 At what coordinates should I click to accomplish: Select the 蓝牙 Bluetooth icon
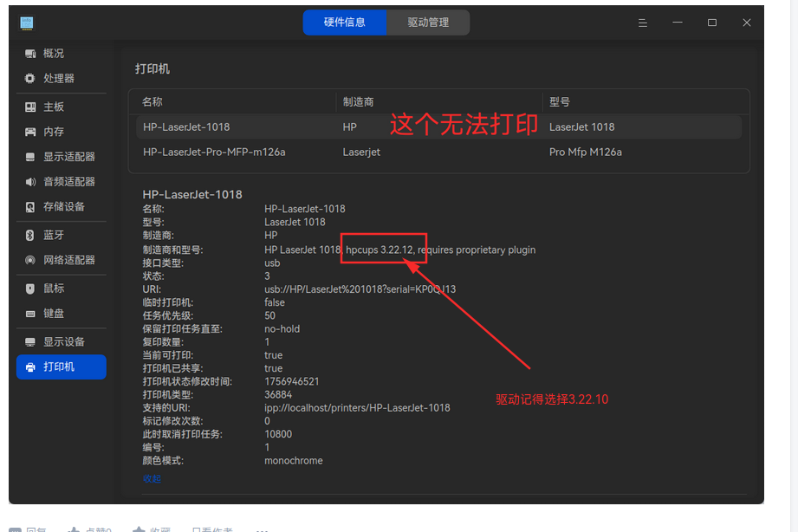click(30, 235)
